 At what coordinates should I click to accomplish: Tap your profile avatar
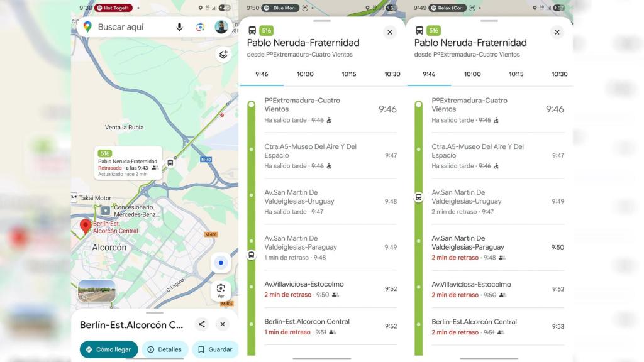(221, 27)
